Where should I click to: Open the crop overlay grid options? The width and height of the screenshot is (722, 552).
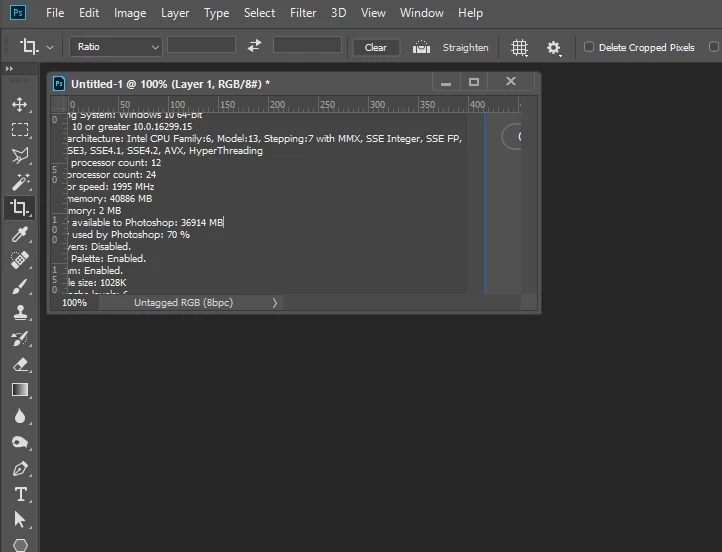[x=519, y=47]
